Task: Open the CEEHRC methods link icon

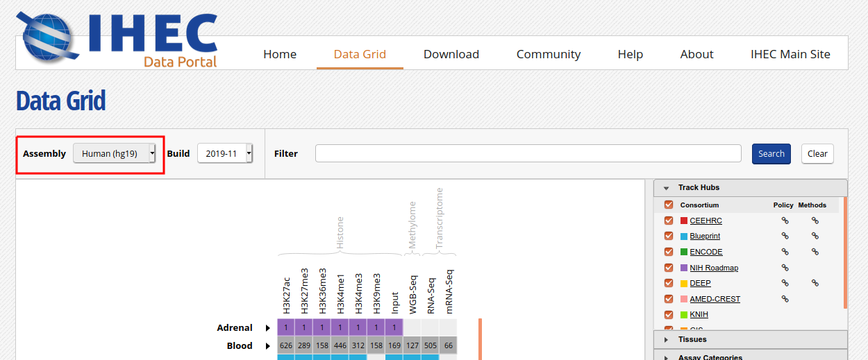Action: (x=815, y=221)
